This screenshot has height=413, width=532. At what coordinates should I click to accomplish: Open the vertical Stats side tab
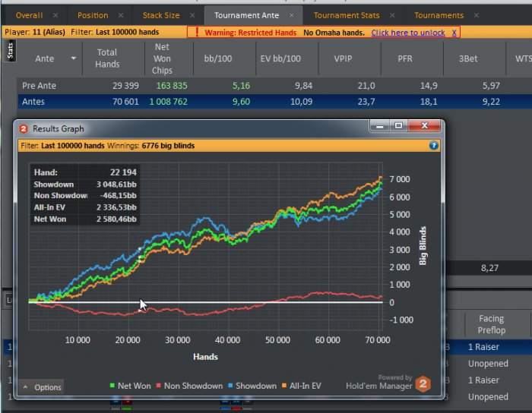pos(10,51)
